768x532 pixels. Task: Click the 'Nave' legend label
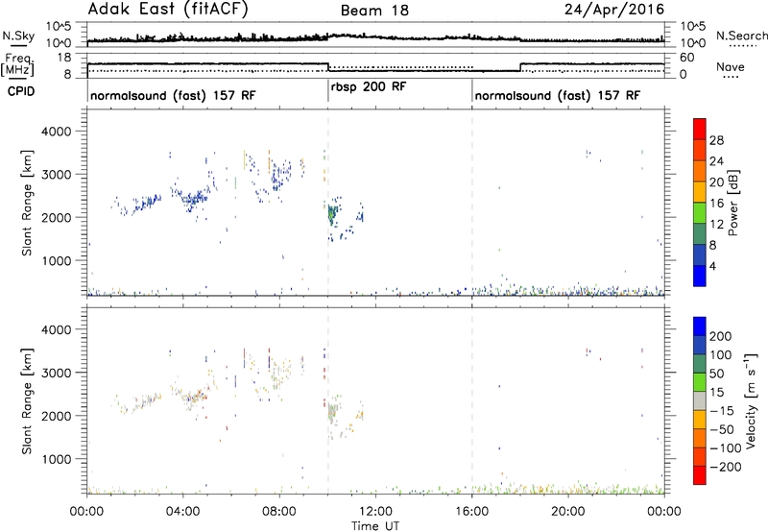coord(730,66)
